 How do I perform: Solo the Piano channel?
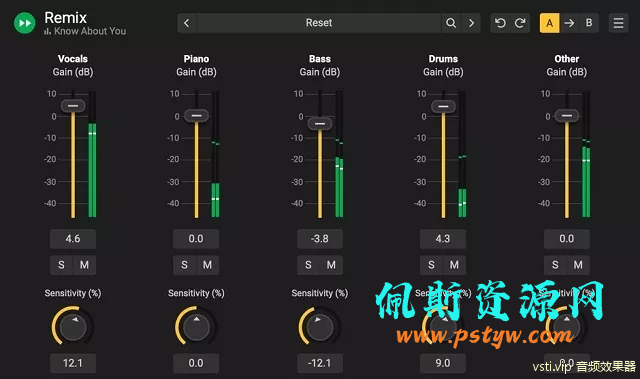click(x=184, y=265)
